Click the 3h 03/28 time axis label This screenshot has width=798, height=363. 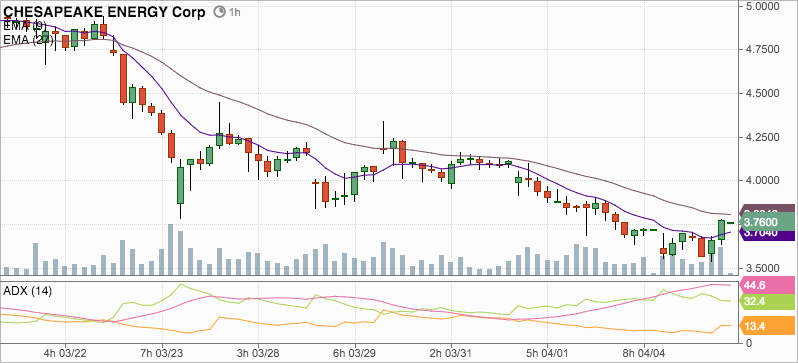pyautogui.click(x=258, y=353)
